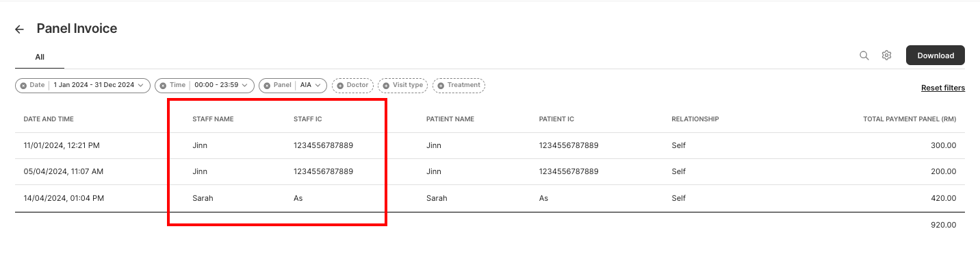Go back using the left arrow
Viewport: 980px width, 268px height.
19,29
